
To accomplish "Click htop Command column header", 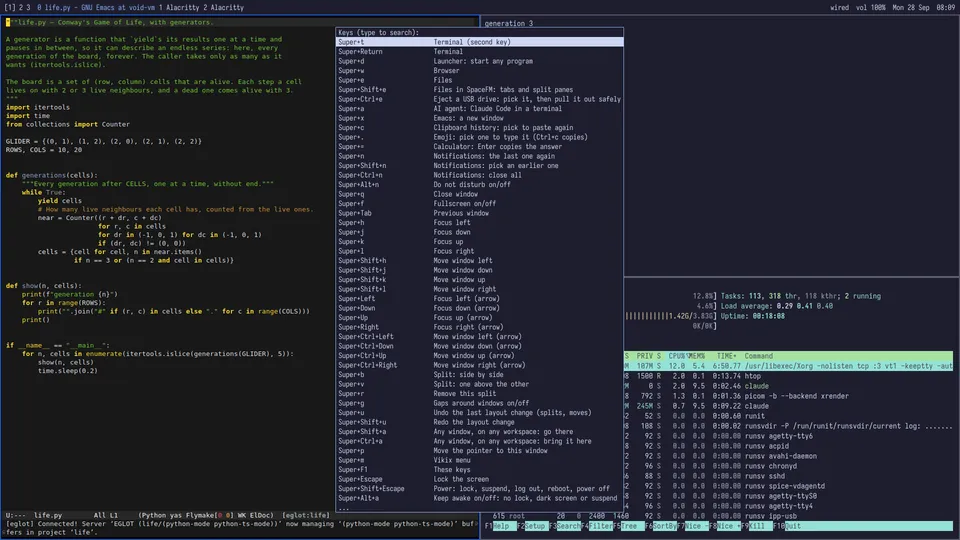I will point(759,356).
